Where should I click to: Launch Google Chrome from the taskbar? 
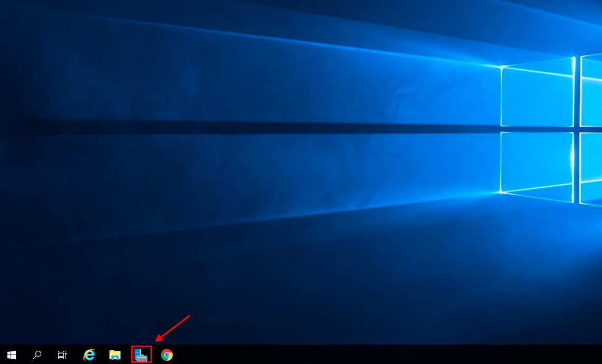[x=167, y=355]
